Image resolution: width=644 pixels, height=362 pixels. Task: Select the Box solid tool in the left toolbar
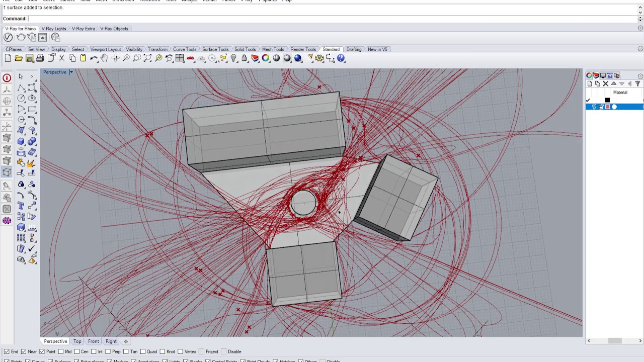21,142
